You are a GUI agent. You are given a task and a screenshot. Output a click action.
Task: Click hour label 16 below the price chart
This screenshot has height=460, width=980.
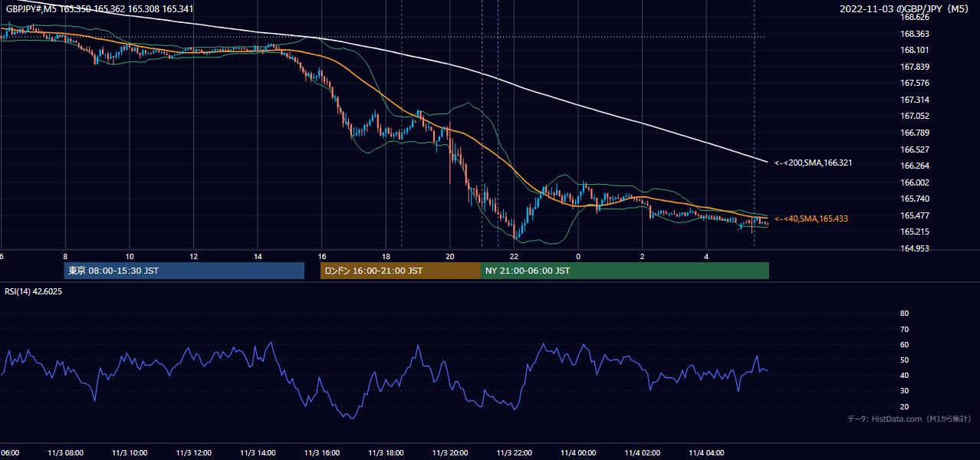click(322, 256)
